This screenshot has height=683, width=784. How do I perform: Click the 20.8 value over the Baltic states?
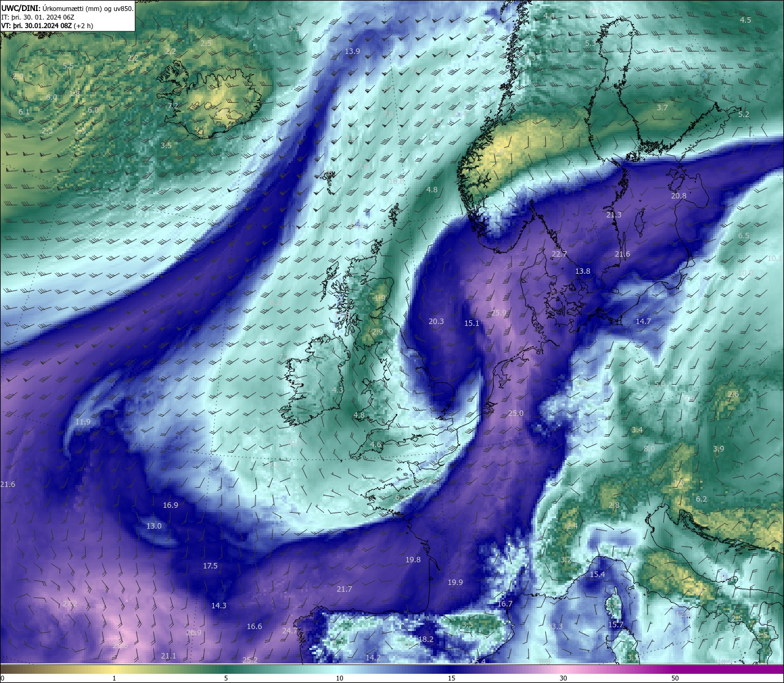tap(679, 196)
